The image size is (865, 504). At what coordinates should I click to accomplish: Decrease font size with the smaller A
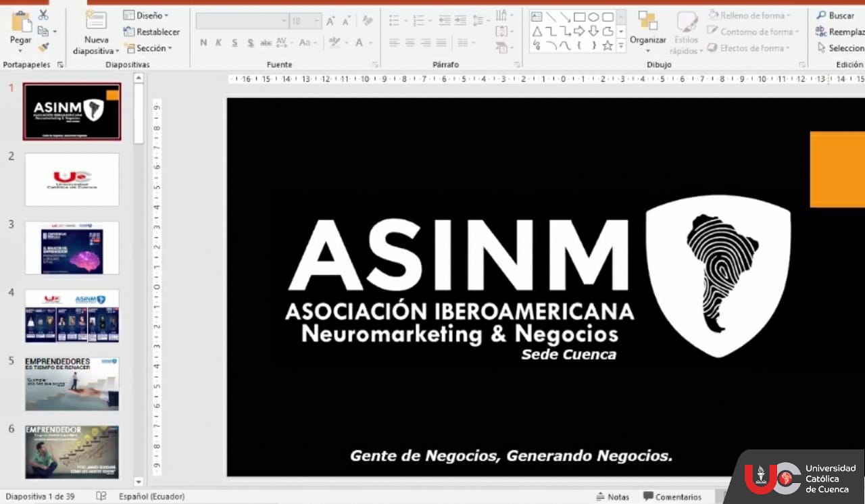[346, 22]
